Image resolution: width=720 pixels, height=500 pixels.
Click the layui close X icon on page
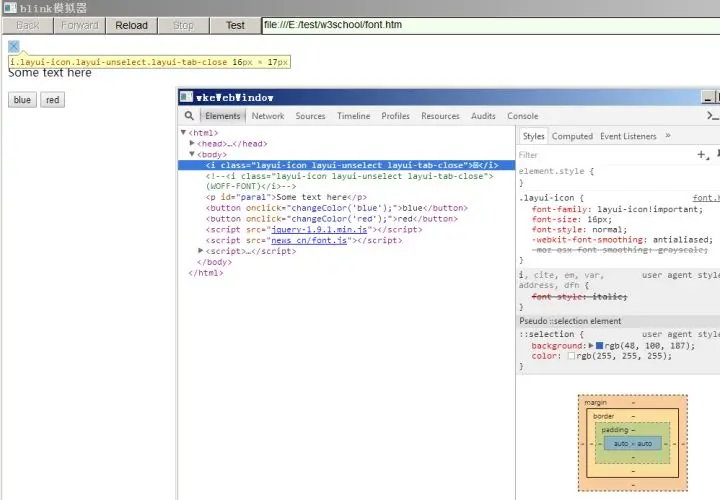[x=14, y=46]
